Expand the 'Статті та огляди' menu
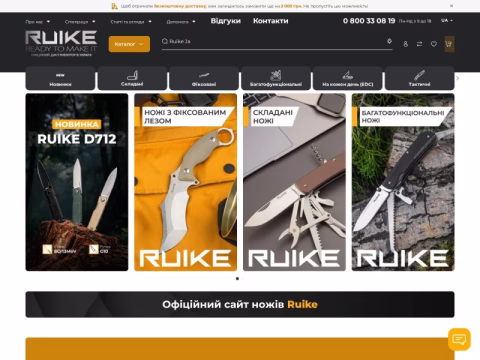Image resolution: width=480 pixels, height=360 pixels. click(x=131, y=22)
